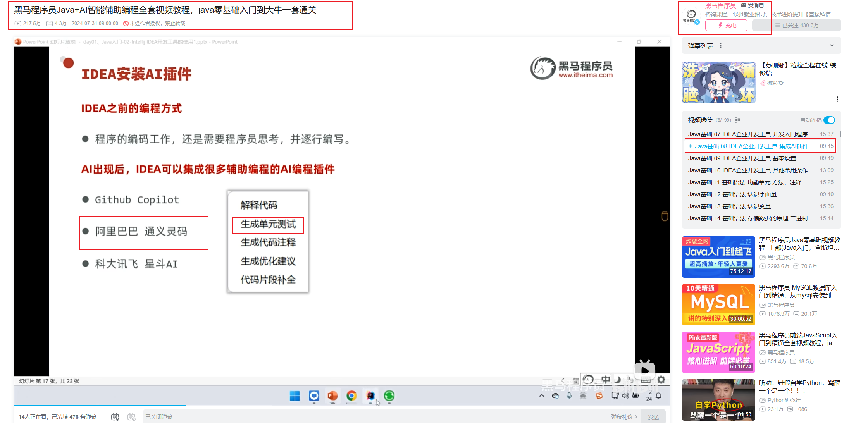Viewport: 868px width, 423px height.
Task: Click the IntelliJ IDEA icon in the taskbar
Action: (x=370, y=396)
